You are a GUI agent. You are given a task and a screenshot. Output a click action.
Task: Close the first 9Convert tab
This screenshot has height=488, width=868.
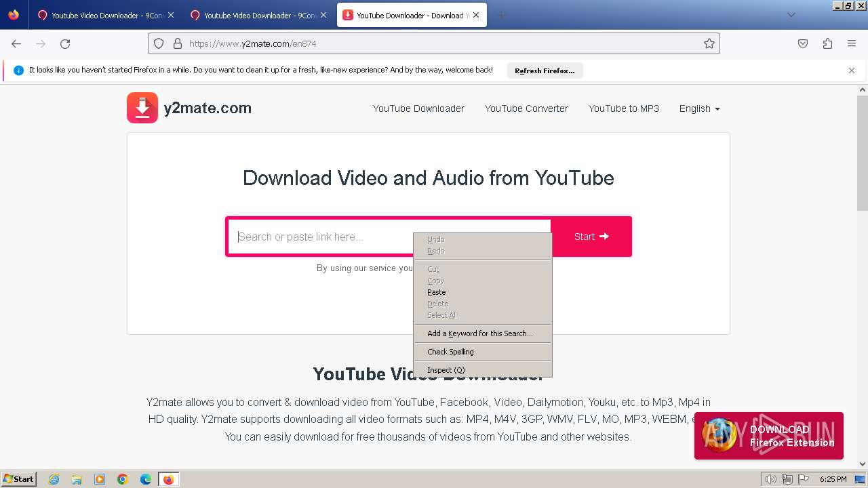[x=170, y=15]
